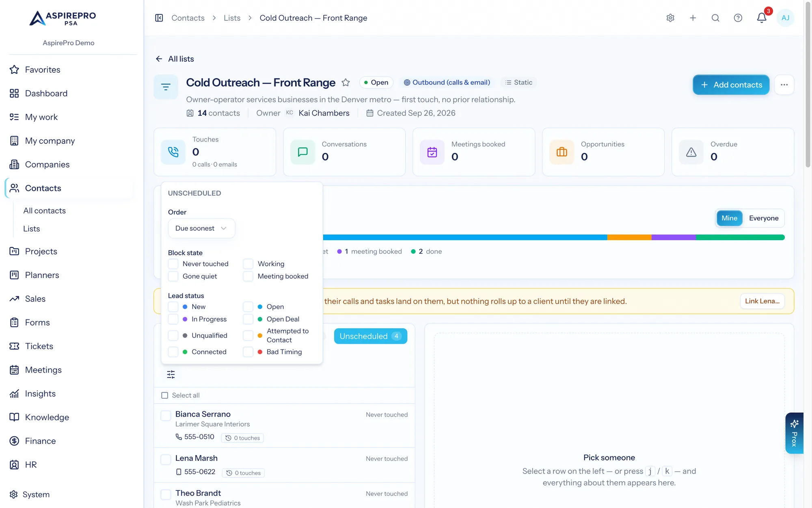Go to All contacts submenu item

point(45,211)
